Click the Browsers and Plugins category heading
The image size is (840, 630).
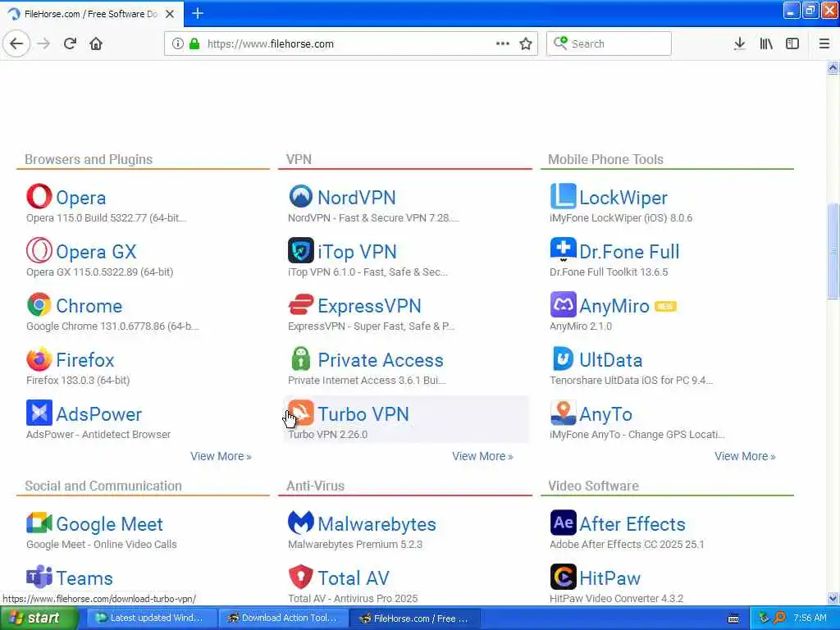(89, 159)
